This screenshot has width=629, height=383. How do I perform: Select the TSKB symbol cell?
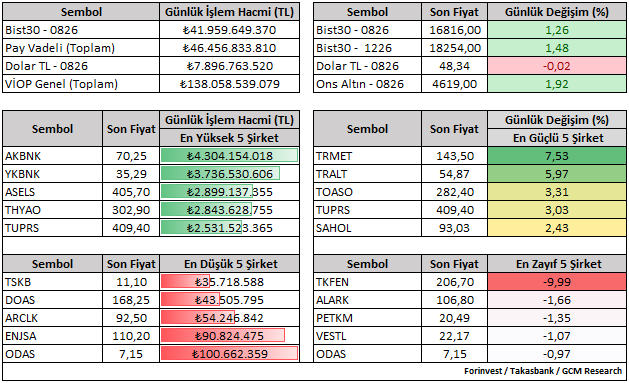point(53,282)
